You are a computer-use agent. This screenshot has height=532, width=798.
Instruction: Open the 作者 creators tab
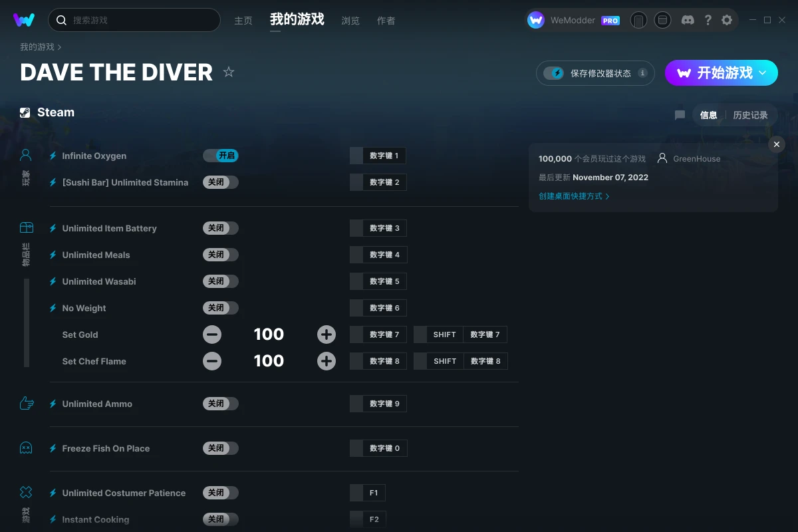[386, 21]
